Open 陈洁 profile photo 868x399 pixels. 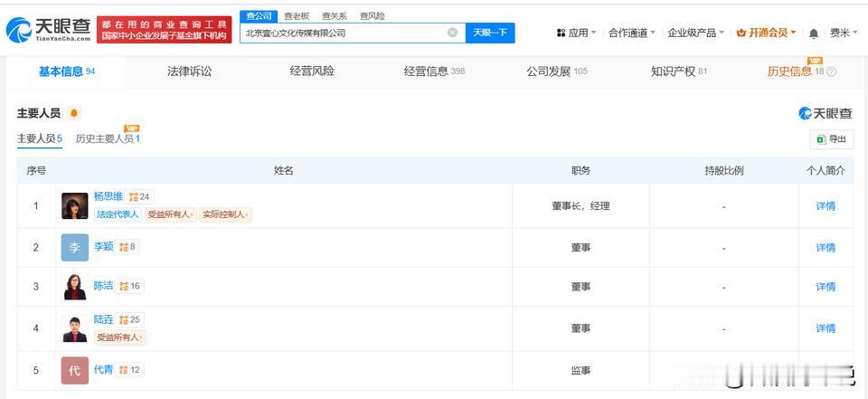click(x=75, y=287)
